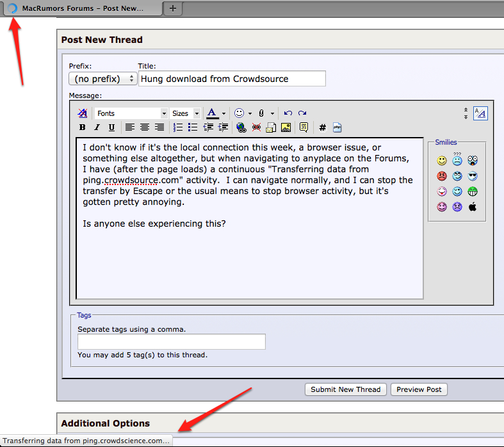The width and height of the screenshot is (504, 447).
Task: Click the Insert Email Link icon
Action: [x=271, y=127]
